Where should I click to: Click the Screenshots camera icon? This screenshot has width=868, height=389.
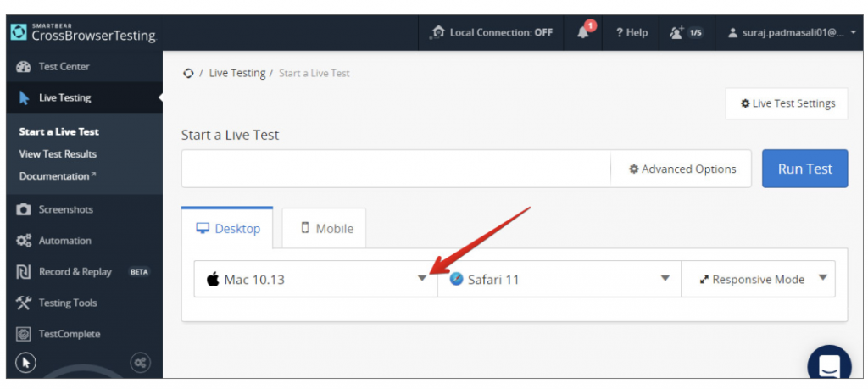click(x=23, y=209)
